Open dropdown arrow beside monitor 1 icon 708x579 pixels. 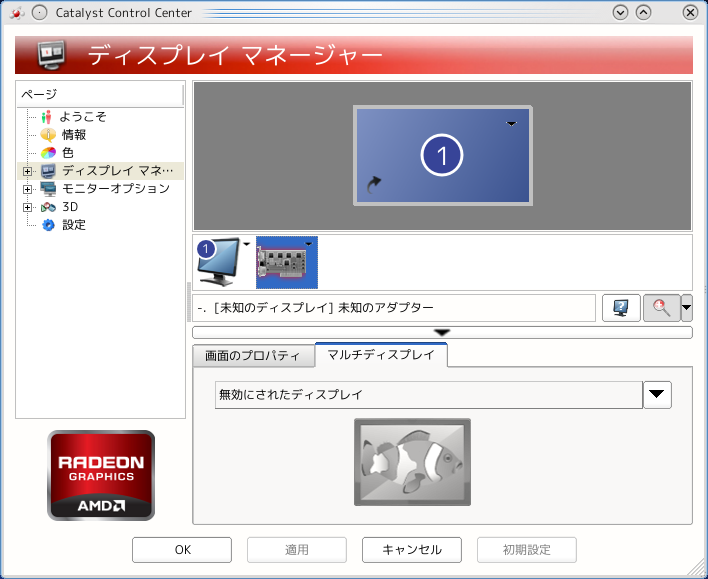[247, 244]
